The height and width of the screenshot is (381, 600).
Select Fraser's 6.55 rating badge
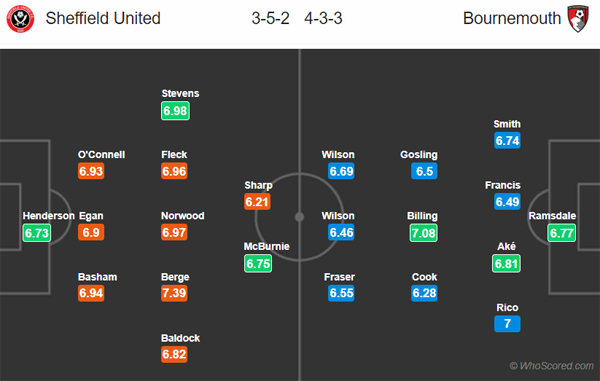(341, 293)
